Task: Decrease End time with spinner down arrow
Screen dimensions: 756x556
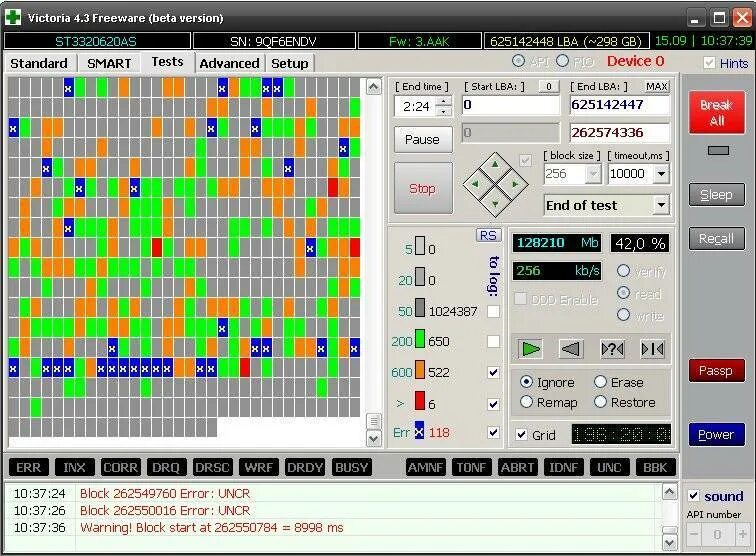Action: tap(444, 111)
